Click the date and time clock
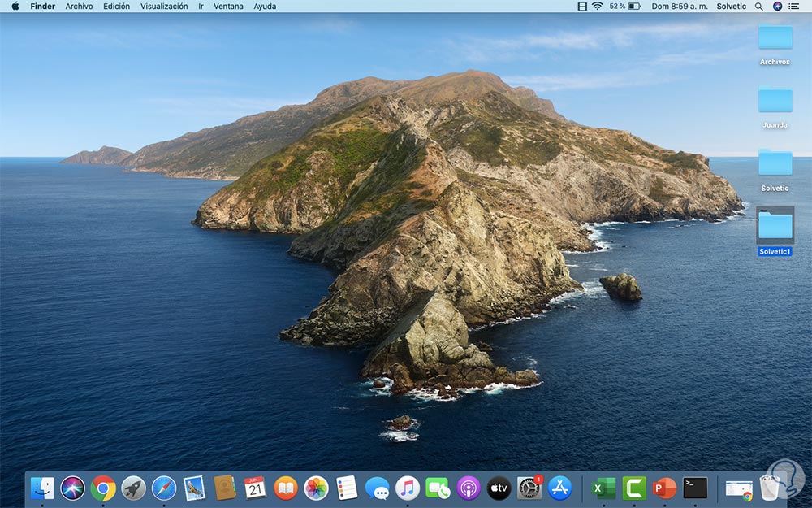 (680, 7)
